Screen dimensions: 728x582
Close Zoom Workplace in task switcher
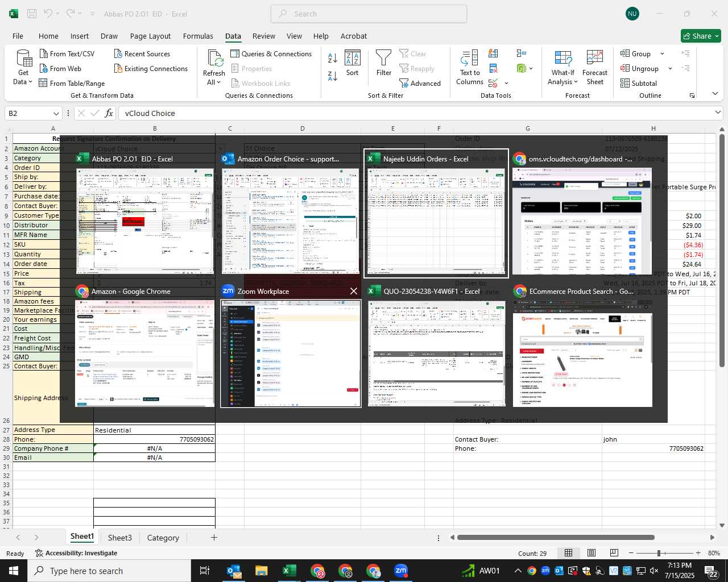(x=354, y=291)
